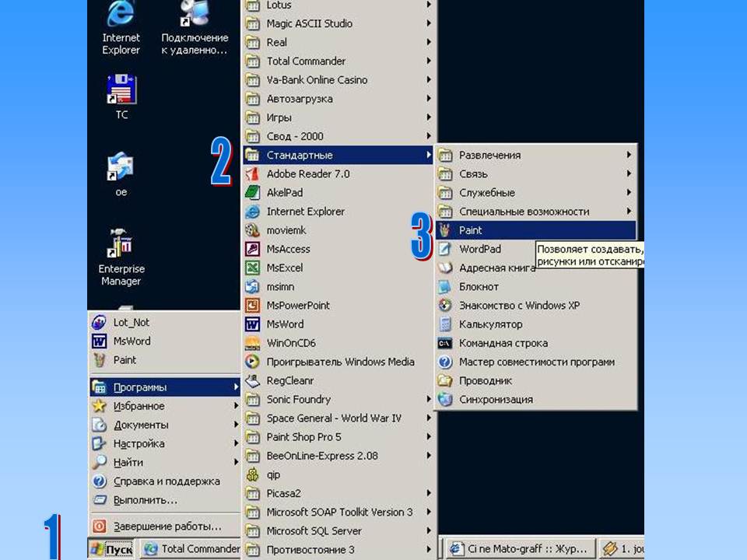Expand the Игры submenu arrow

428,117
